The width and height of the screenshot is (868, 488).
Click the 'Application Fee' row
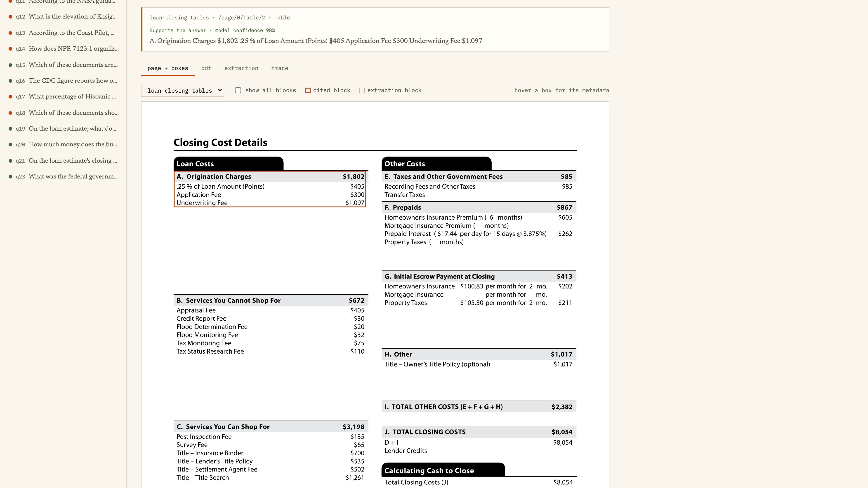pyautogui.click(x=271, y=195)
